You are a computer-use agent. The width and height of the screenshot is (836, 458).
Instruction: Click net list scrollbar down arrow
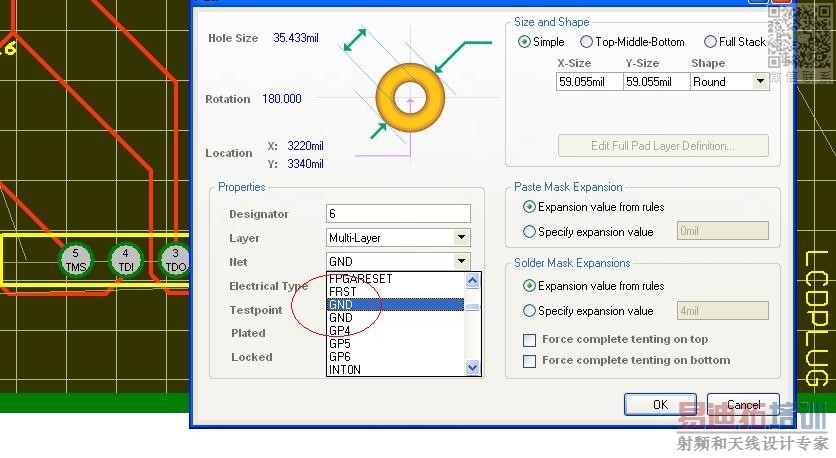point(472,367)
